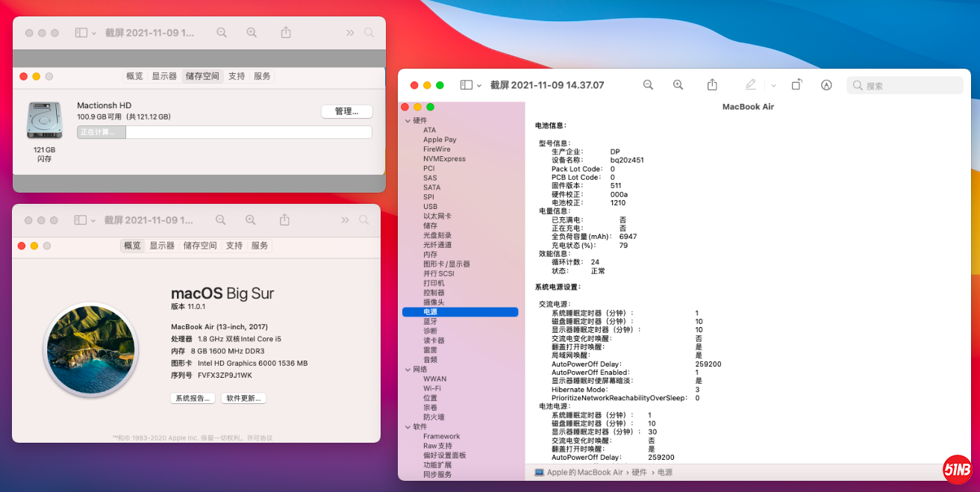Click the Rotate icon in Preview toolbar
Image resolution: width=980 pixels, height=492 pixels.
pyautogui.click(x=796, y=85)
